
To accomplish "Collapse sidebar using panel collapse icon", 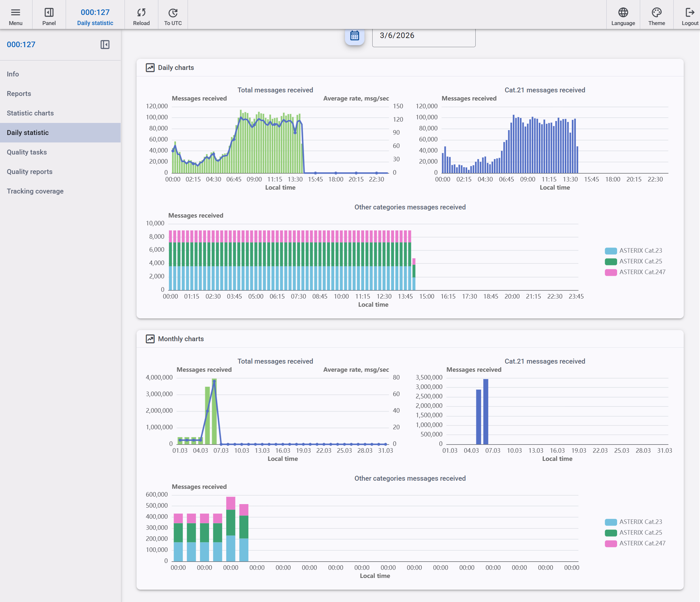I will tap(105, 45).
